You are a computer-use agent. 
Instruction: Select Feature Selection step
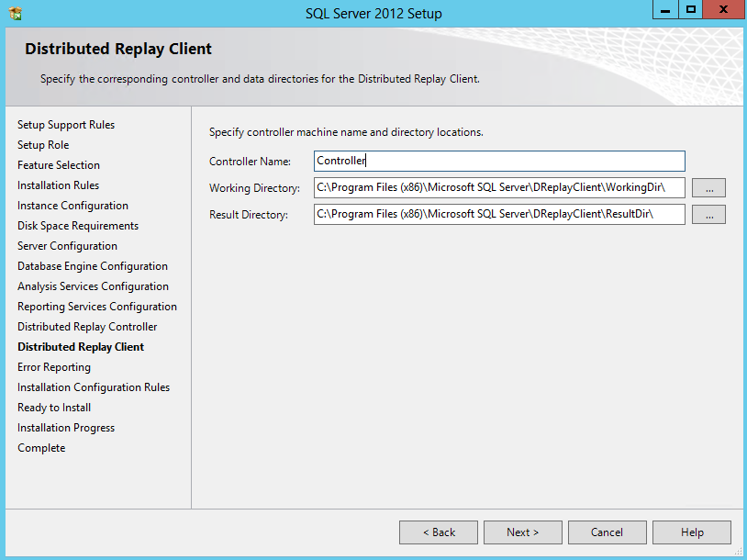(x=59, y=165)
